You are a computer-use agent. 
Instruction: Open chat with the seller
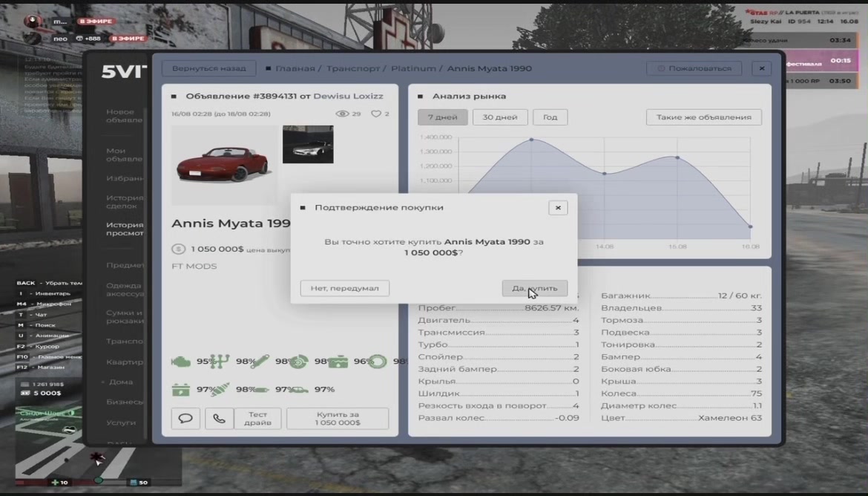(x=185, y=419)
